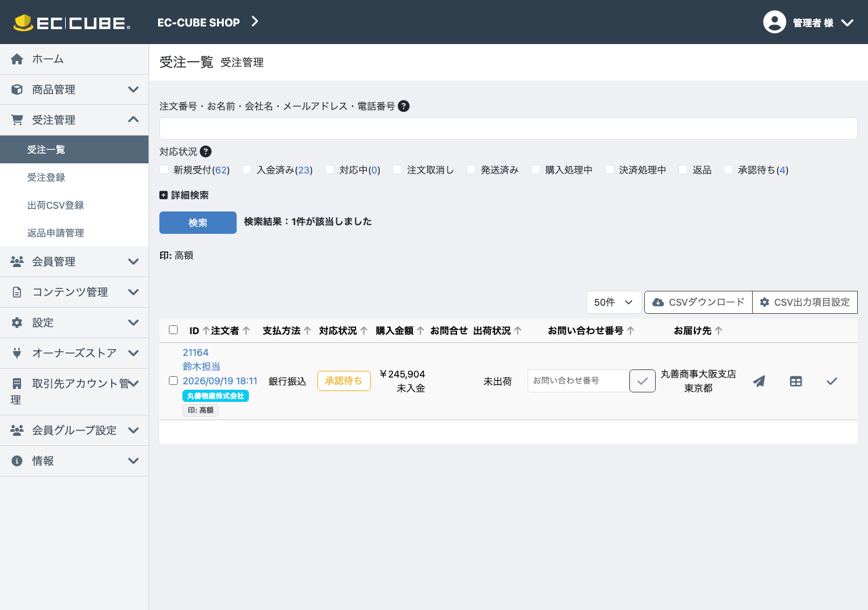The height and width of the screenshot is (610, 868).
Task: Click help icon beside order number search label
Action: pyautogui.click(x=403, y=106)
